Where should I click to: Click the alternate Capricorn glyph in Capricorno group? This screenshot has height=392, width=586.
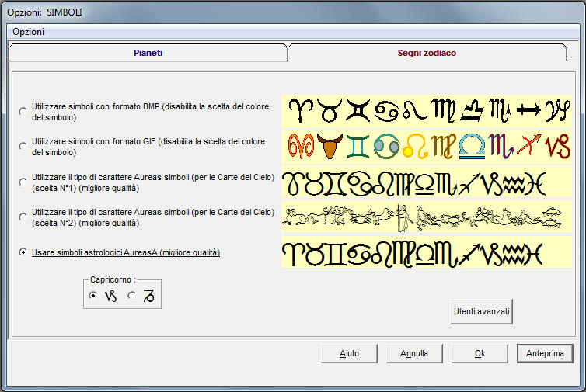[148, 296]
